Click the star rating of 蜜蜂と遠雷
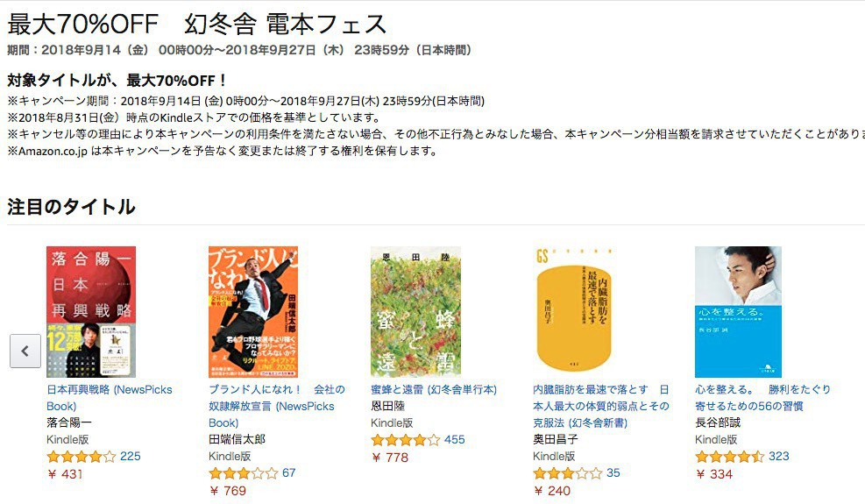865x504 pixels. click(406, 440)
